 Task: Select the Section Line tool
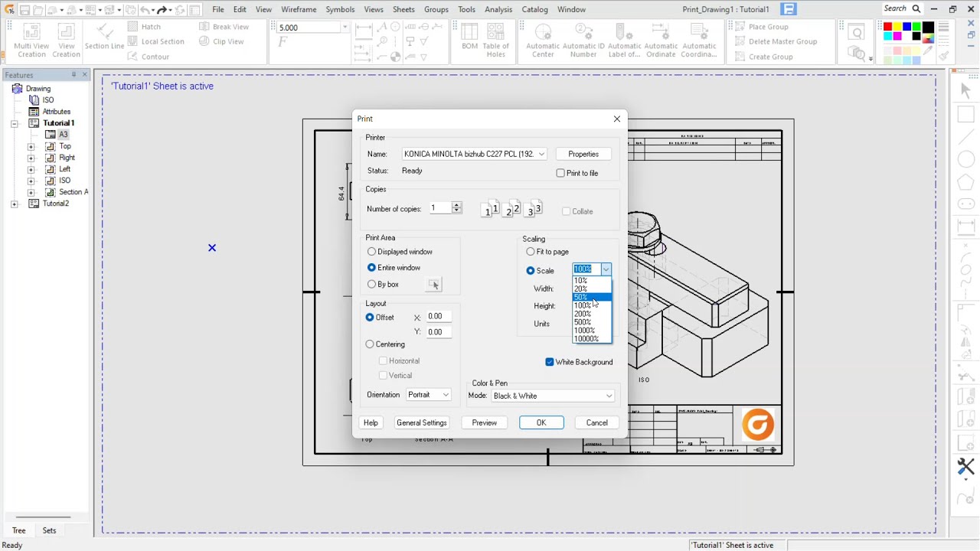[x=105, y=37]
